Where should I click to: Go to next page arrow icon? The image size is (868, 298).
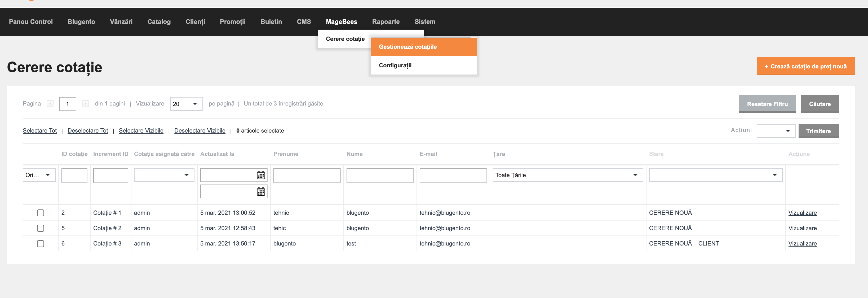(86, 104)
